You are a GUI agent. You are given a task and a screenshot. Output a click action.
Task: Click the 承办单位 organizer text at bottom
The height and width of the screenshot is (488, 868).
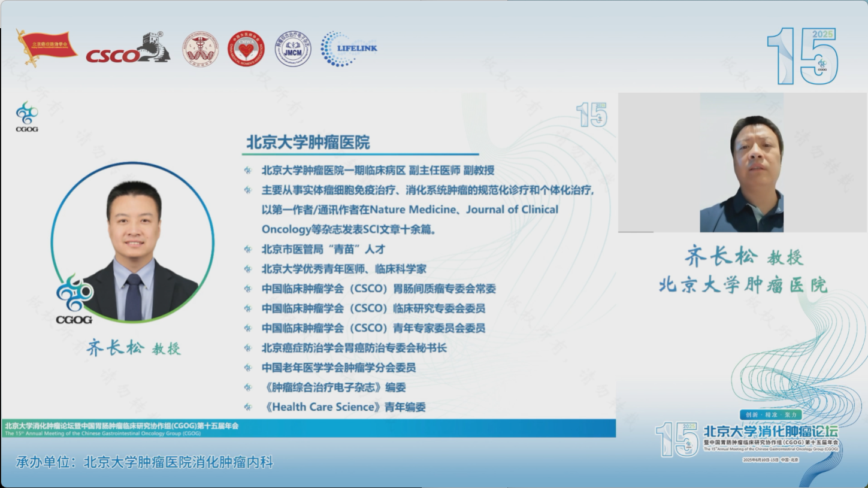pyautogui.click(x=144, y=462)
